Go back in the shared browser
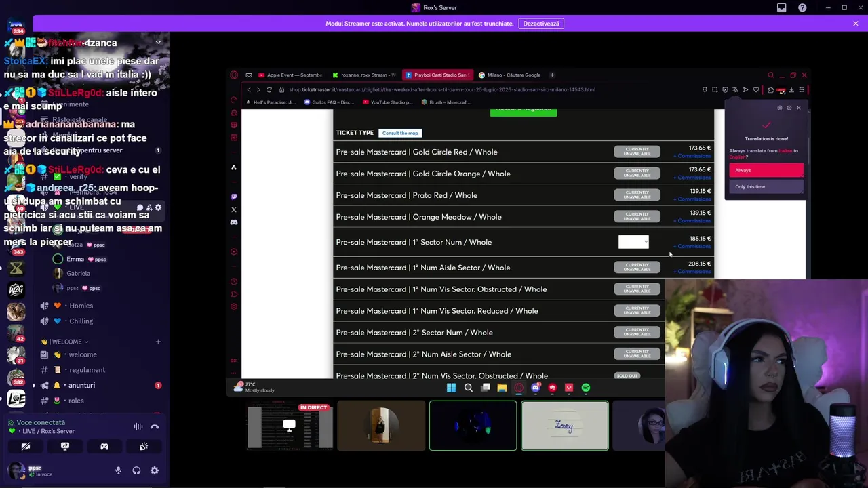This screenshot has width=868, height=488. [249, 89]
